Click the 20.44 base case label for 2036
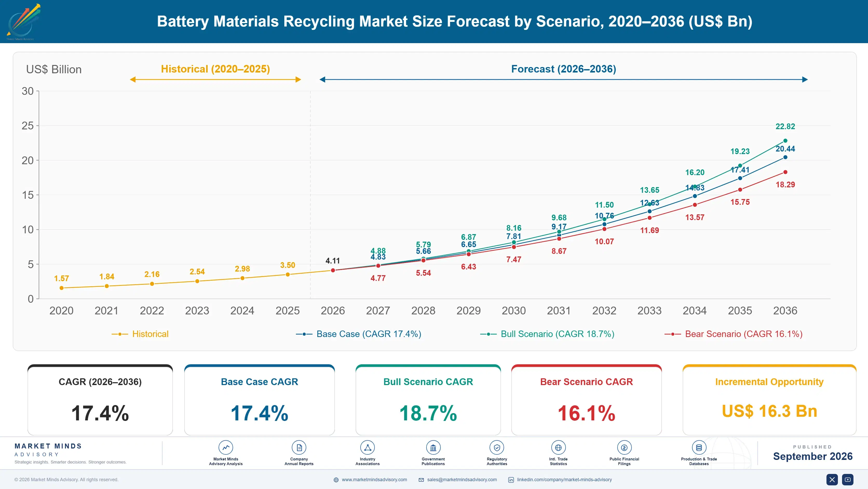 click(785, 149)
